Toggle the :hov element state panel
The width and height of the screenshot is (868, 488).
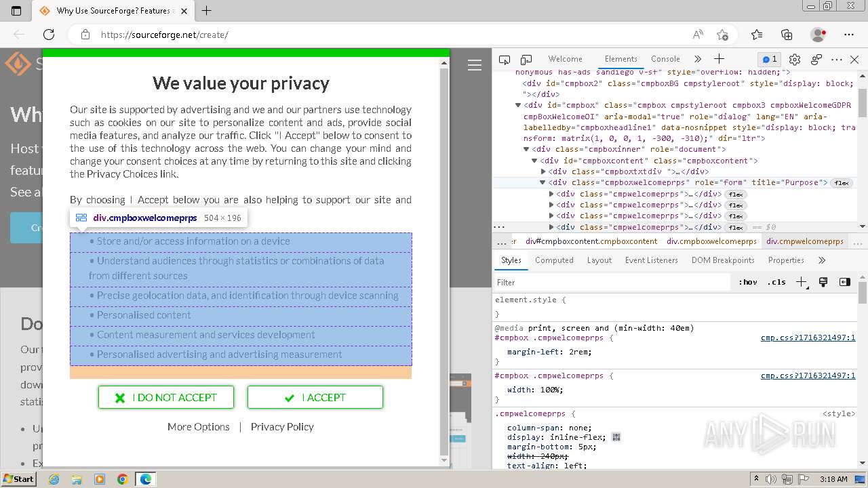(x=748, y=282)
